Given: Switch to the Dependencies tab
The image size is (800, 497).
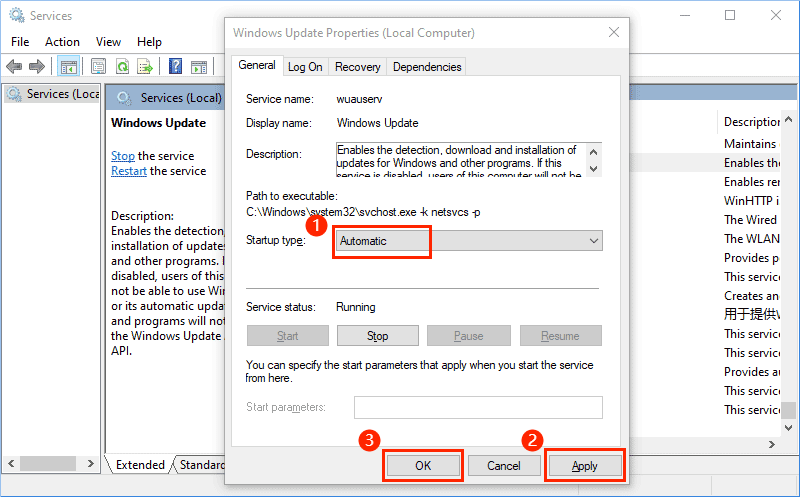Looking at the screenshot, I should click(427, 67).
